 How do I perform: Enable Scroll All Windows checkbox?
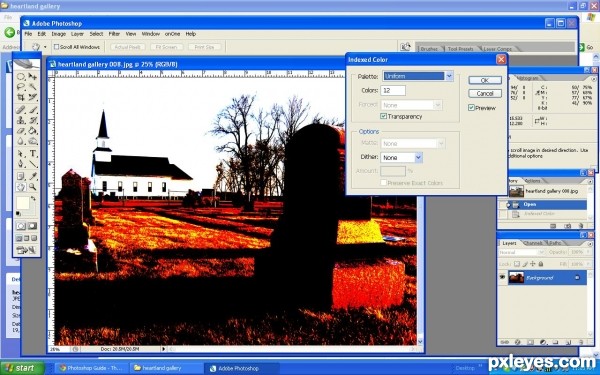click(56, 47)
